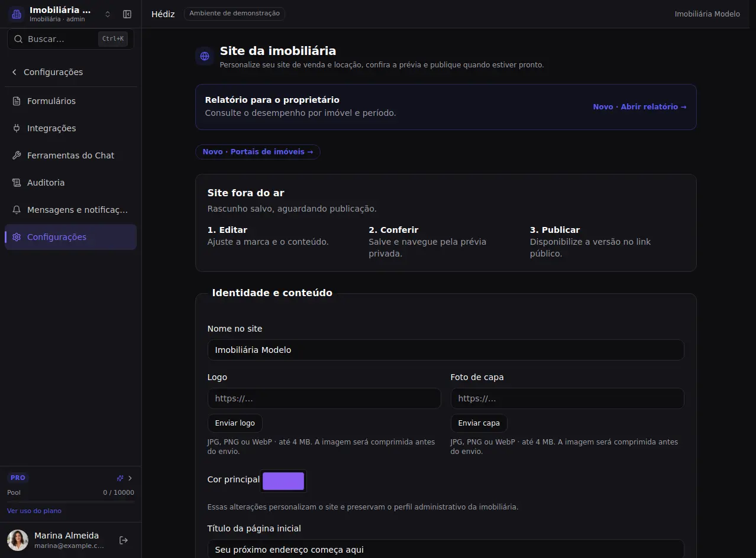Viewport: 756px width, 558px height.
Task: Click the Foto de capa URL input
Action: (567, 398)
